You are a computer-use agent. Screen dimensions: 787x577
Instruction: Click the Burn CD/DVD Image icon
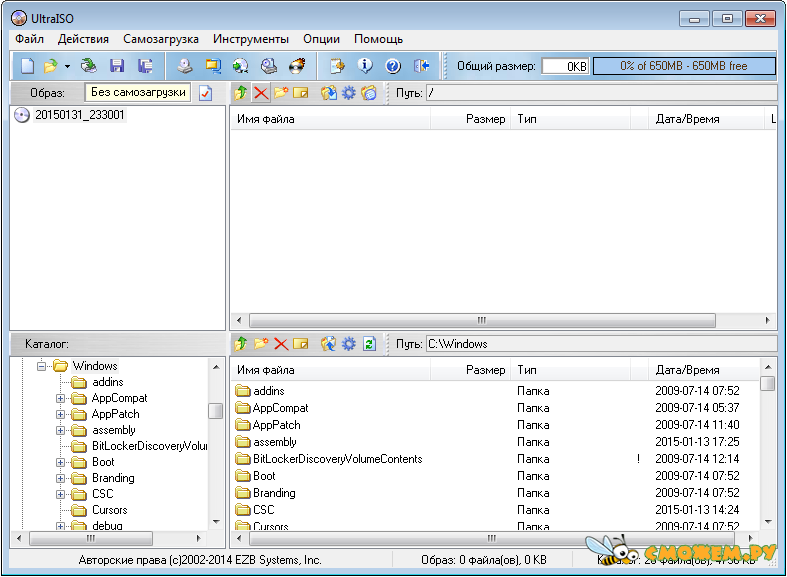point(297,66)
